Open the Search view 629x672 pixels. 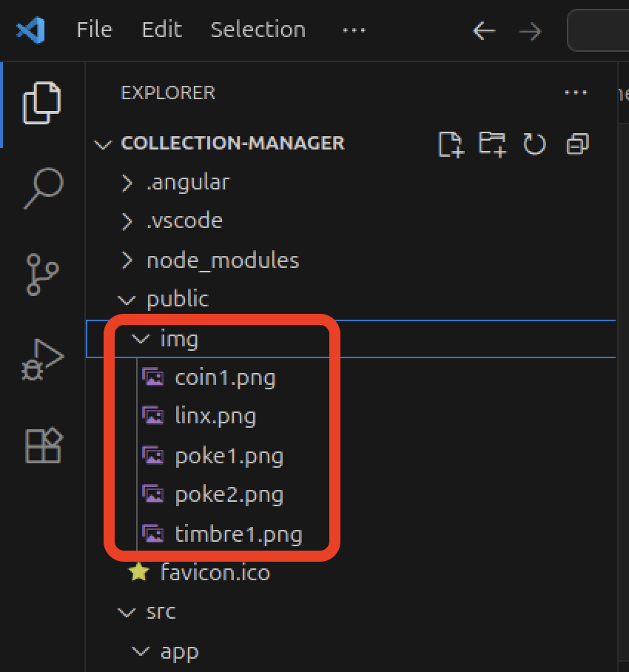[x=42, y=189]
